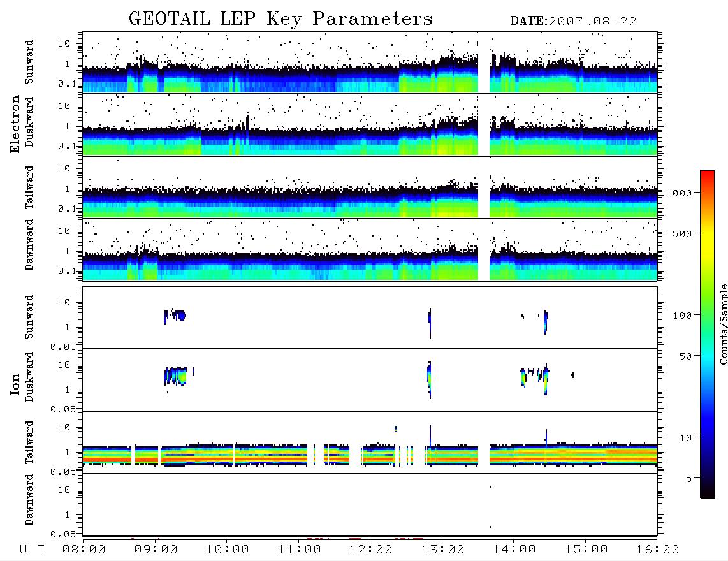Click the 1000 colorbar tick label

(680, 193)
